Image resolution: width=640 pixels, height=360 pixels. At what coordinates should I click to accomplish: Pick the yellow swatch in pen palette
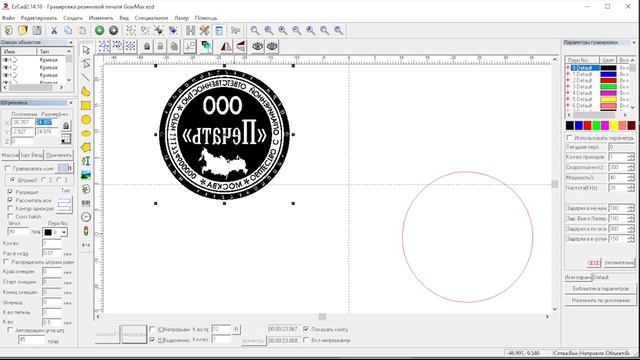pyautogui.click(x=614, y=125)
